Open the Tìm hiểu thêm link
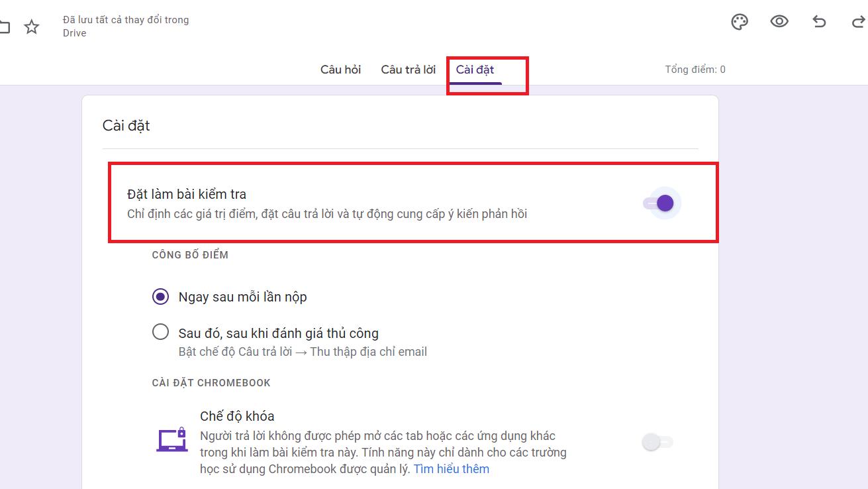 (x=452, y=469)
